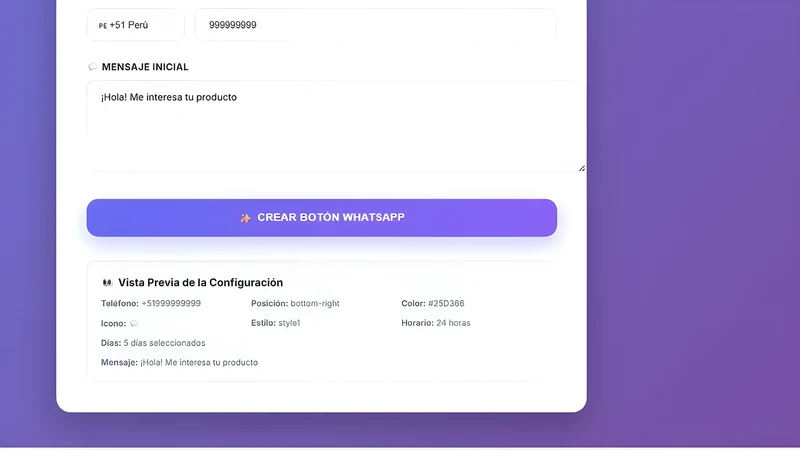Click the '¡Hola! Me interesa tu producto' text in the message box
The image size is (800, 450).
[x=169, y=97]
